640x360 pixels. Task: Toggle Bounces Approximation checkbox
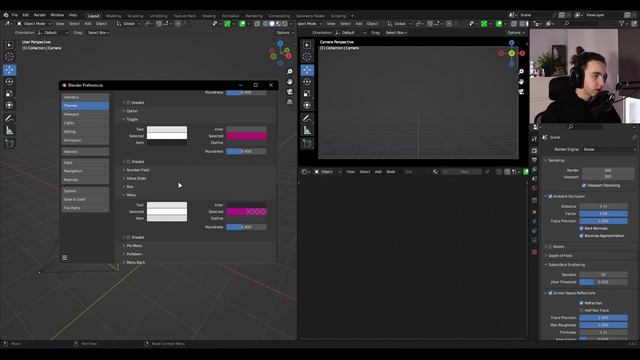[x=581, y=236]
